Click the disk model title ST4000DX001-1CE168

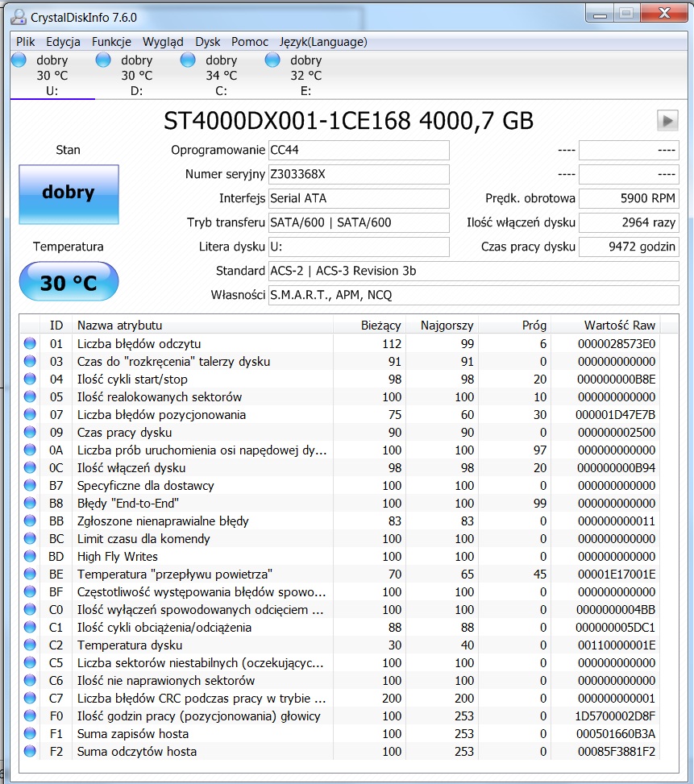pyautogui.click(x=288, y=121)
